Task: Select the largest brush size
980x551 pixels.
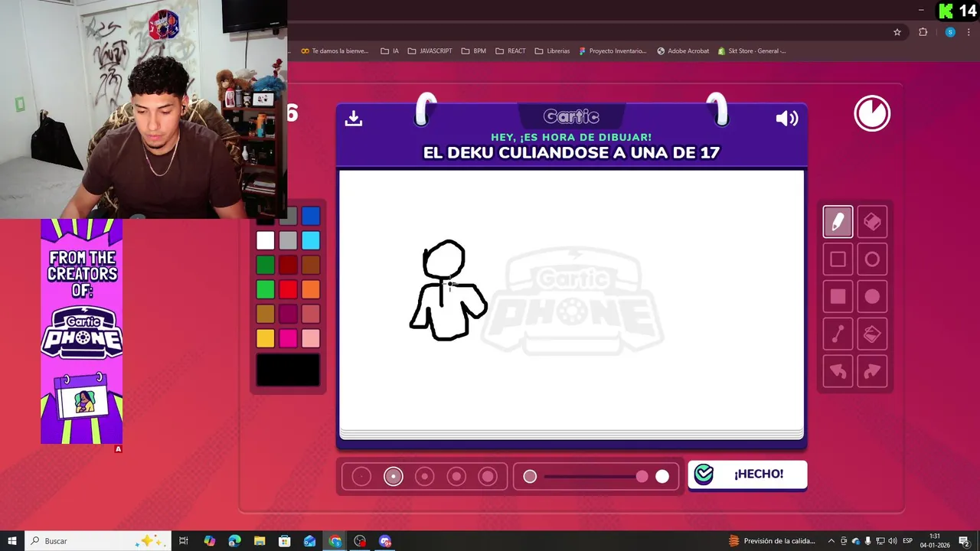Action: click(488, 477)
